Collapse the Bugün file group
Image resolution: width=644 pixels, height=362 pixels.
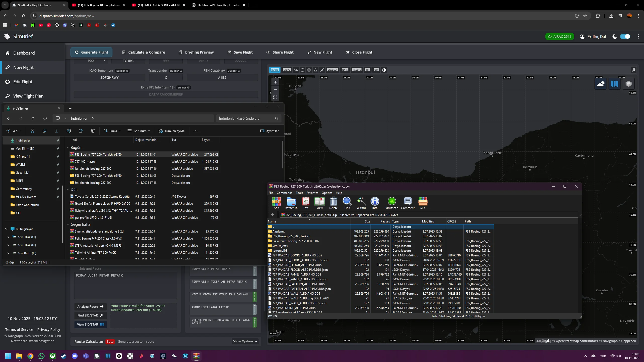tap(68, 148)
